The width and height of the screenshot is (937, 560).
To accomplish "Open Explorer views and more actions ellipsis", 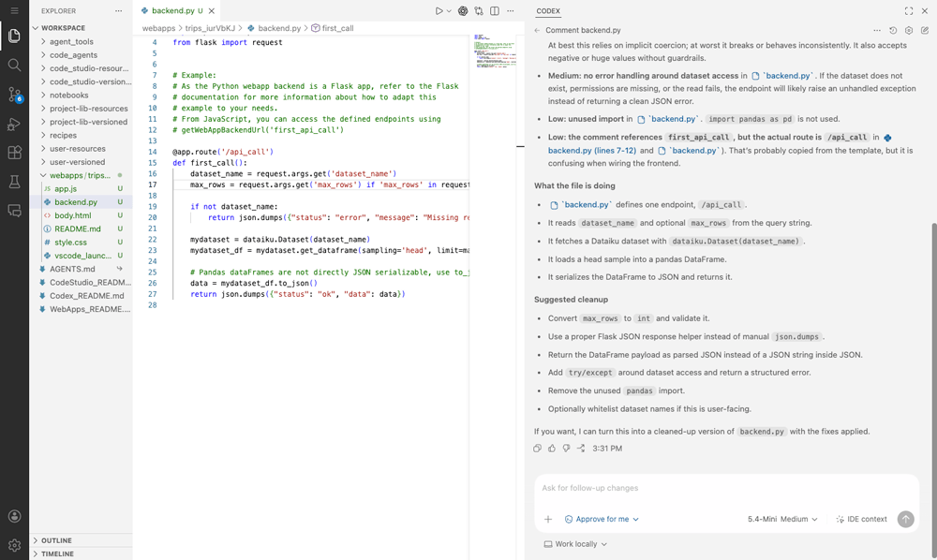I will pyautogui.click(x=118, y=10).
